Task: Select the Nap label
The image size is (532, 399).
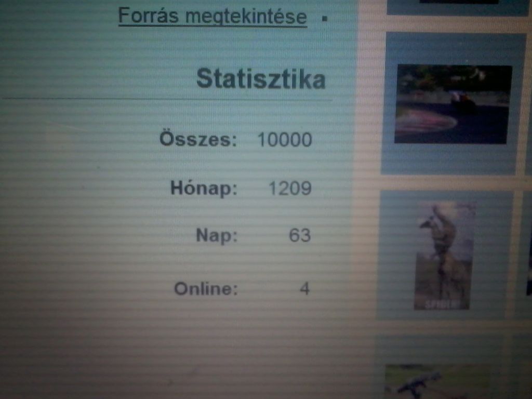Action: coord(217,235)
